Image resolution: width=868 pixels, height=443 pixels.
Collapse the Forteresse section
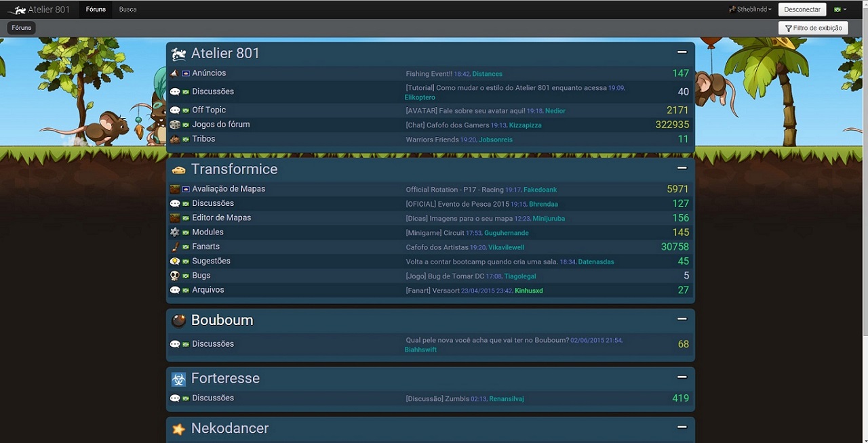tap(682, 377)
